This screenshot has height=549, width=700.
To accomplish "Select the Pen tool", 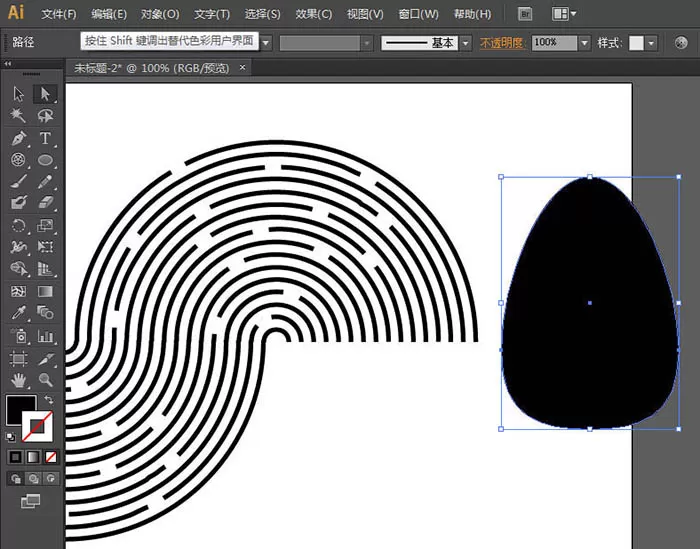I will coord(18,138).
